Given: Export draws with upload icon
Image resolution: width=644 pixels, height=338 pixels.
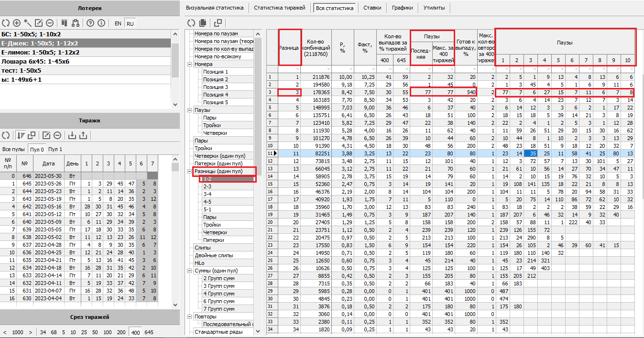Looking at the screenshot, I should pyautogui.click(x=83, y=135).
